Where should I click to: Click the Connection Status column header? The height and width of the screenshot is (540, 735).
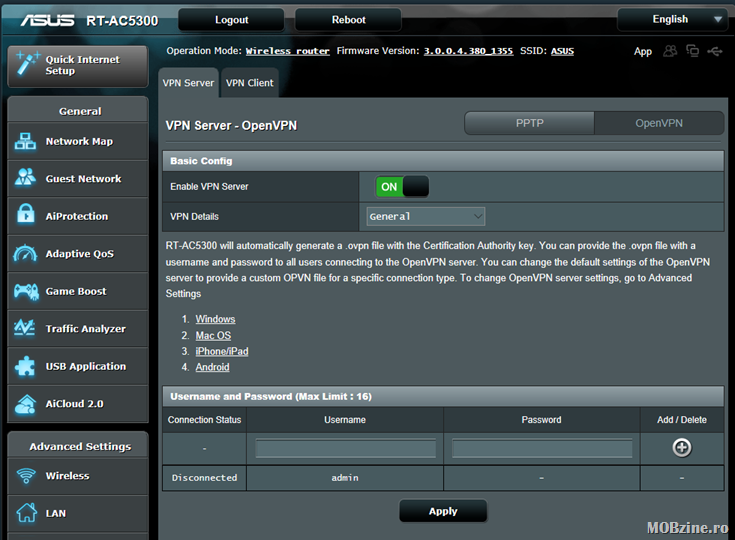pos(204,420)
